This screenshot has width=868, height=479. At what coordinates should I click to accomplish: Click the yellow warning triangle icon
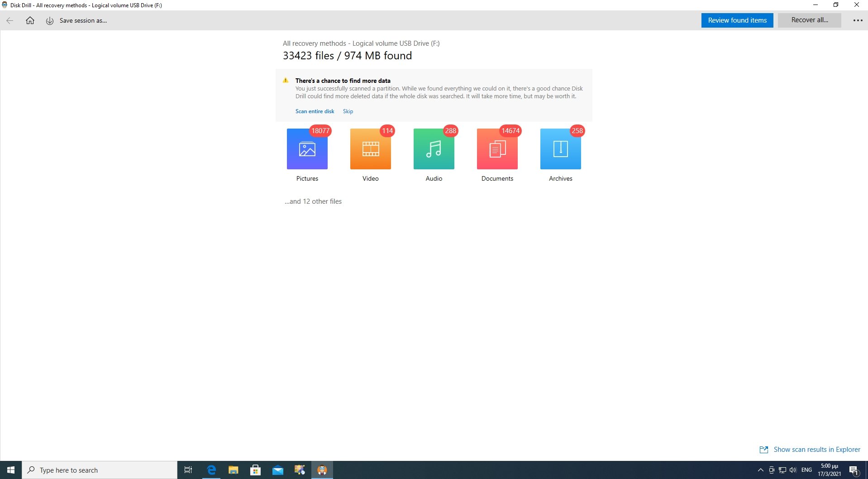click(x=286, y=81)
